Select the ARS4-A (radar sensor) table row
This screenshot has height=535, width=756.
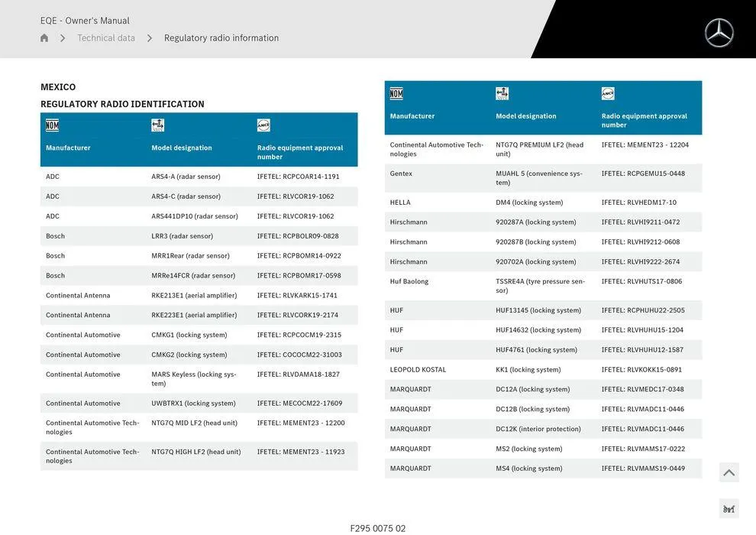click(x=199, y=177)
